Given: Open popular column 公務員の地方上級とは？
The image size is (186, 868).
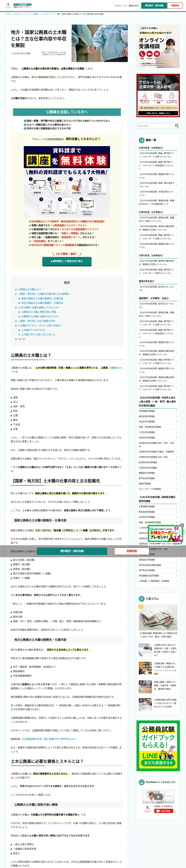Looking at the screenshot, I should tap(158, 650).
